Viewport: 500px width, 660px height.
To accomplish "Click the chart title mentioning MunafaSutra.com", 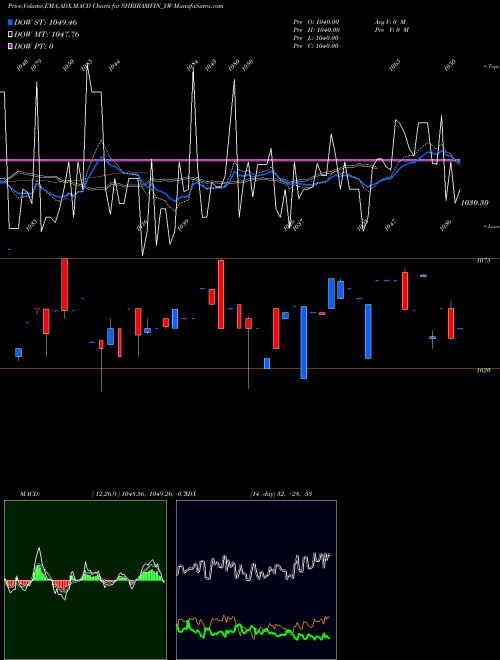I will click(116, 6).
